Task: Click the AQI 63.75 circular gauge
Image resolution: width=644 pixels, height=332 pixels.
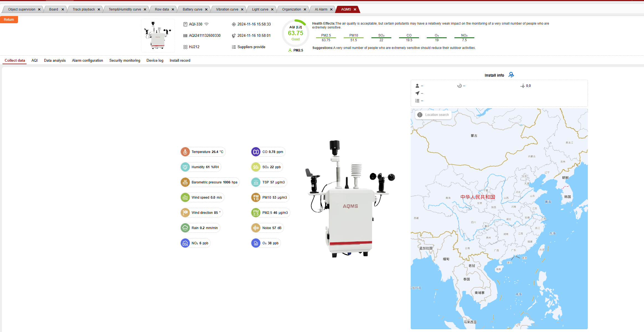Action: (295, 33)
